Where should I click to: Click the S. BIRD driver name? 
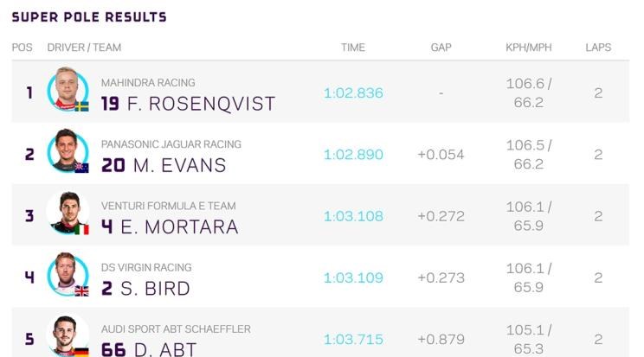click(155, 289)
